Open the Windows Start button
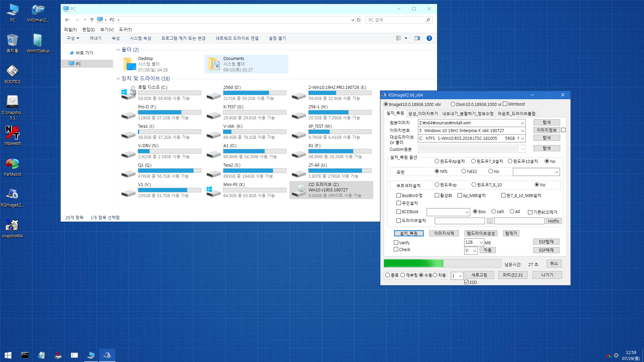This screenshot has width=644, height=362. click(8, 355)
